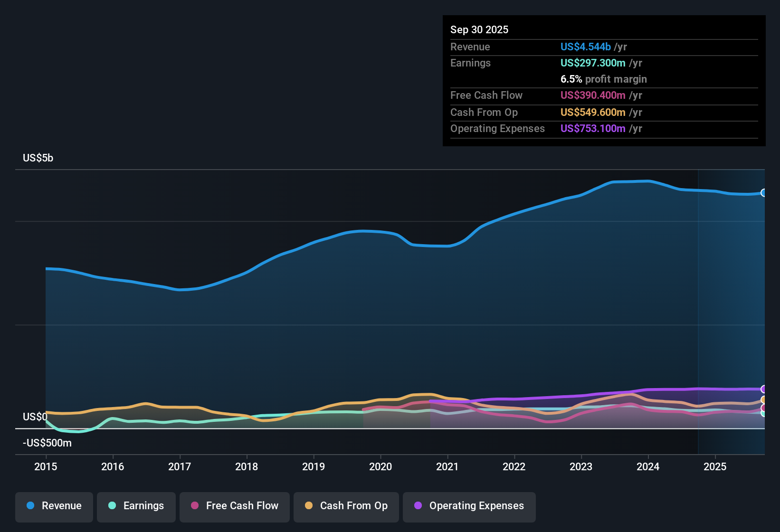
Task: Click the purple dot in Operating Expenses legend
Action: pyautogui.click(x=418, y=506)
